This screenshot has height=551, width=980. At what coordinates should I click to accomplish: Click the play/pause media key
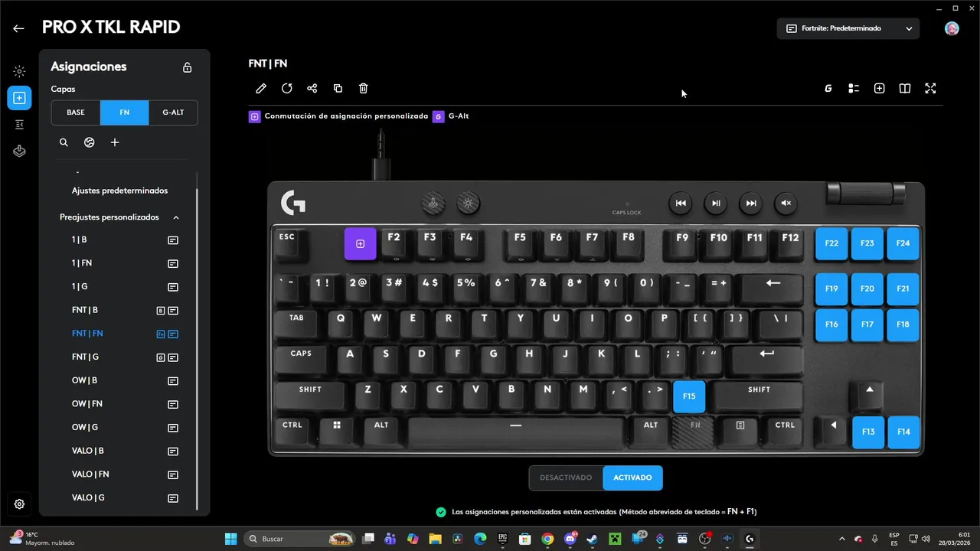pyautogui.click(x=716, y=204)
